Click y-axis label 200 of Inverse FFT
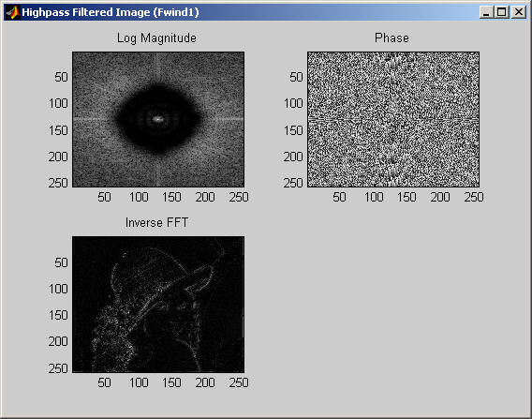 [x=58, y=341]
